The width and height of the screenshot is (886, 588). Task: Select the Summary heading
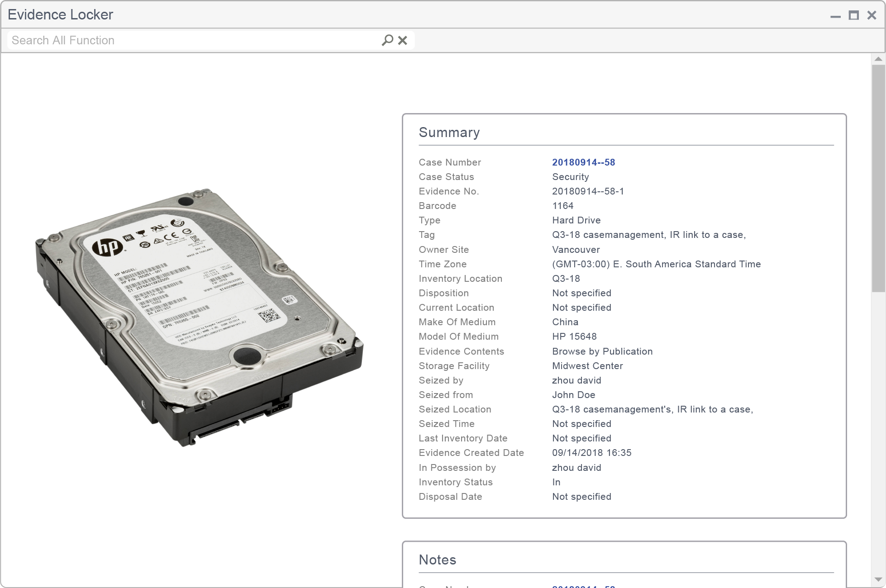(449, 133)
